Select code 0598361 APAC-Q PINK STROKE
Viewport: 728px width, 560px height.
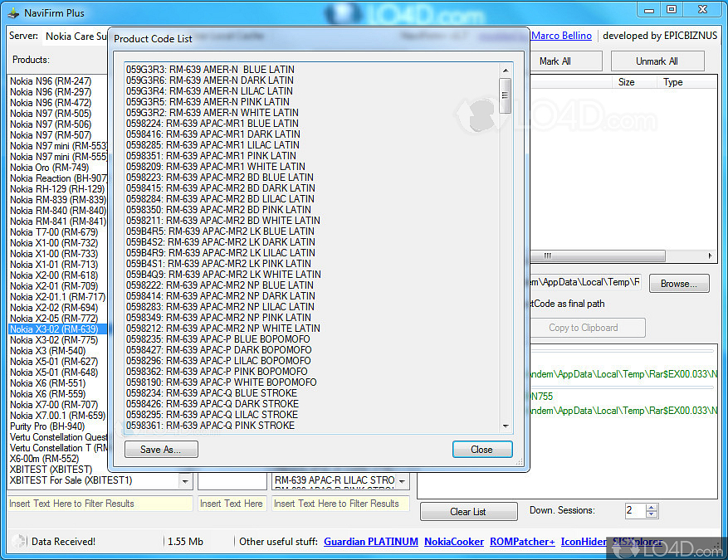(x=210, y=426)
